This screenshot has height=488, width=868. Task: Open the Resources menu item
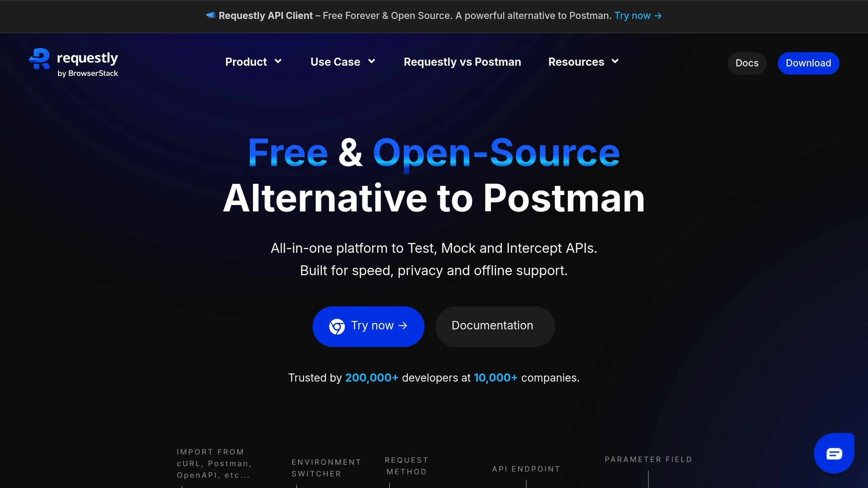pyautogui.click(x=576, y=62)
